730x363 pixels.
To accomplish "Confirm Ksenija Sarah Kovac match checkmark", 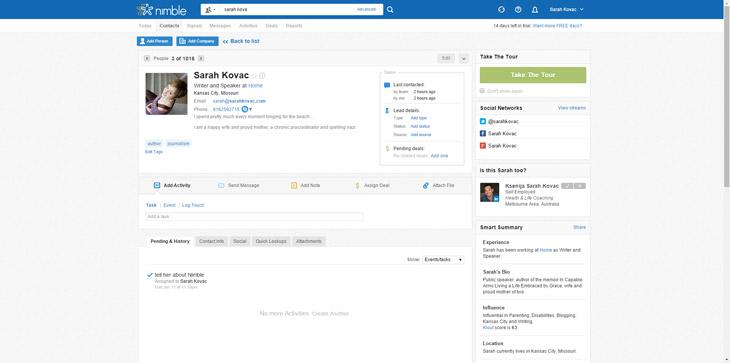I will point(567,186).
